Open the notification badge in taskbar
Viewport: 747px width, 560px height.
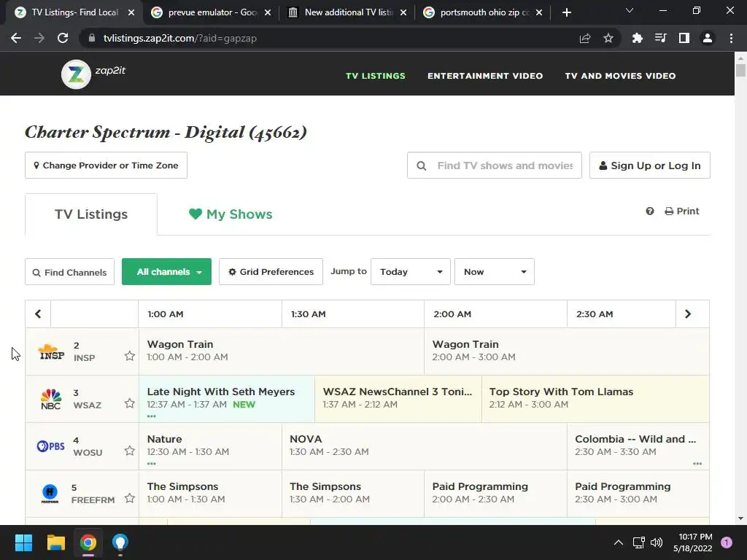pyautogui.click(x=727, y=542)
